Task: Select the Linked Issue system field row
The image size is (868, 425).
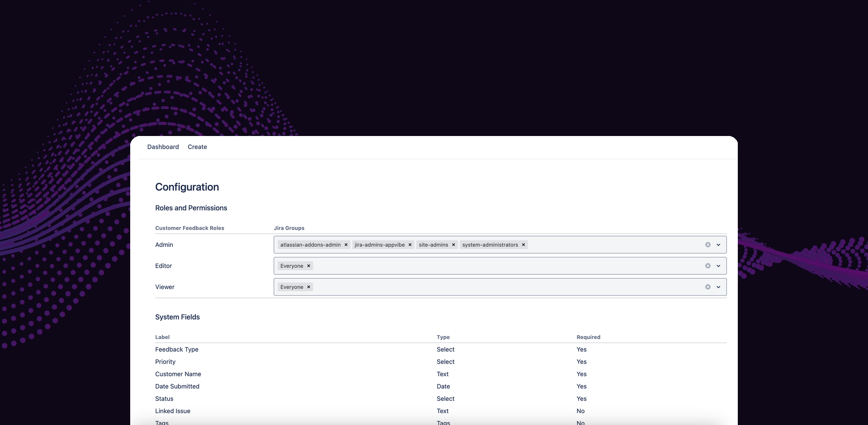Action: [x=173, y=411]
